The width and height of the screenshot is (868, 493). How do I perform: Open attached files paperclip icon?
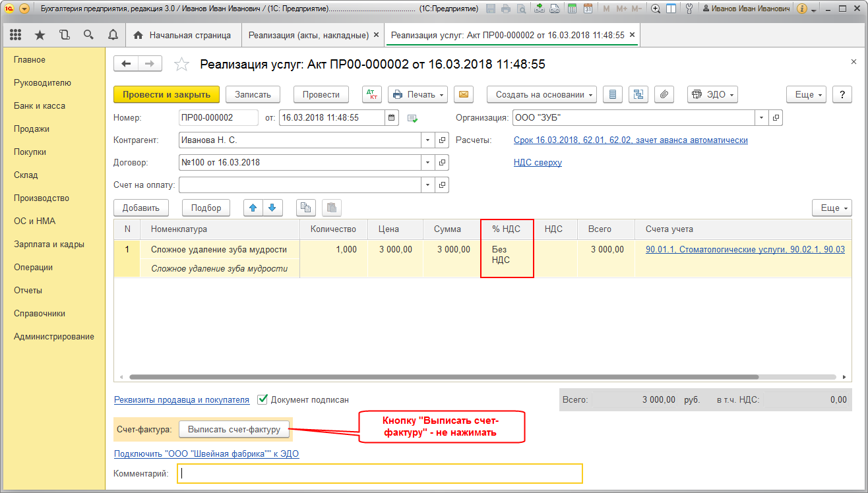coord(664,94)
